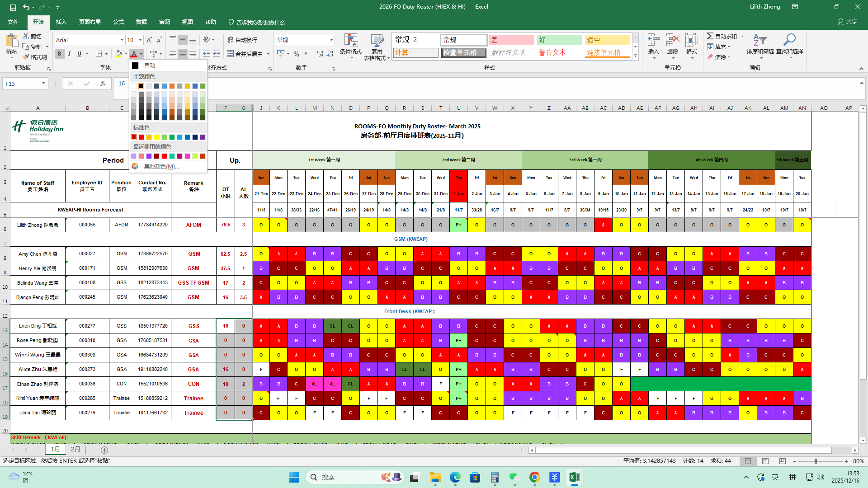Click the percent style icon
Viewport: 868px width, 488px height.
(x=296, y=54)
